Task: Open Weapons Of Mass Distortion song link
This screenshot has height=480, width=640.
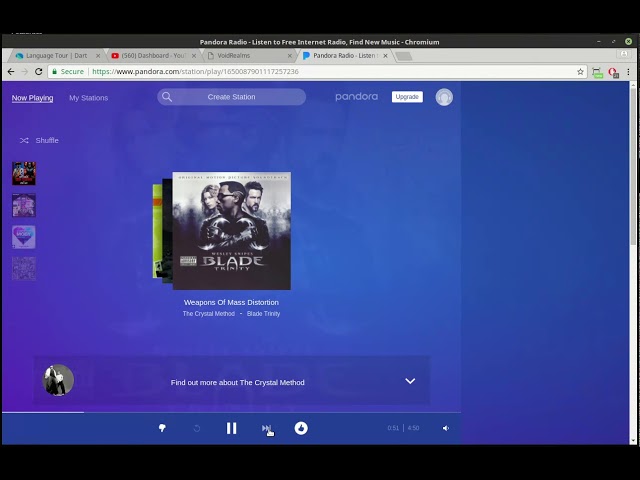Action: click(x=231, y=302)
